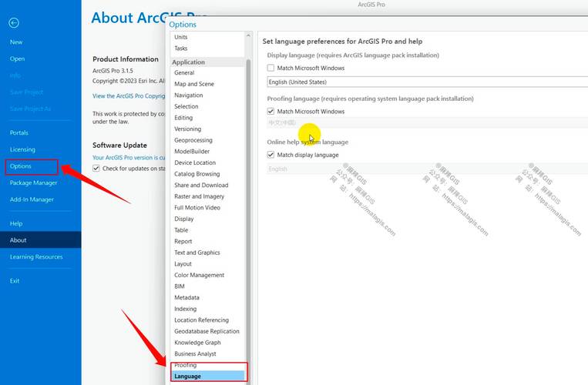Image resolution: width=588 pixels, height=385 pixels.
Task: Go to the Licensing page
Action: tap(22, 149)
